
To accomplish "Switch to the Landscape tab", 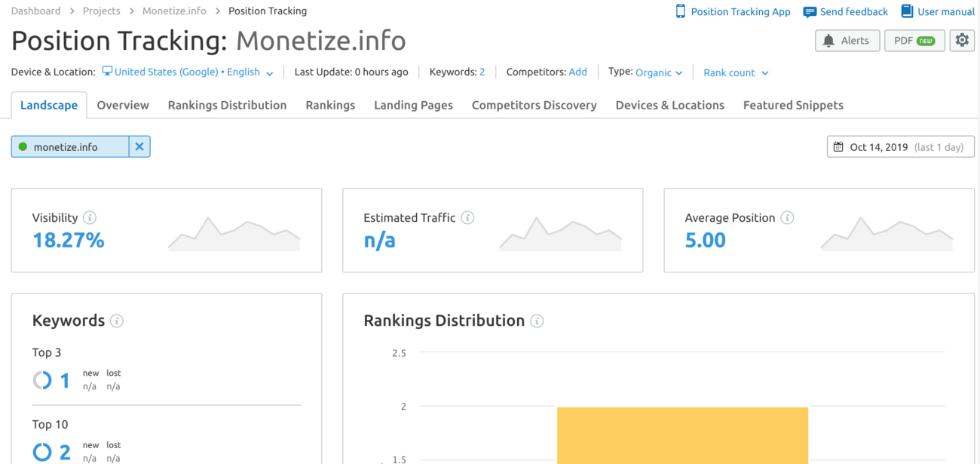I will (49, 105).
